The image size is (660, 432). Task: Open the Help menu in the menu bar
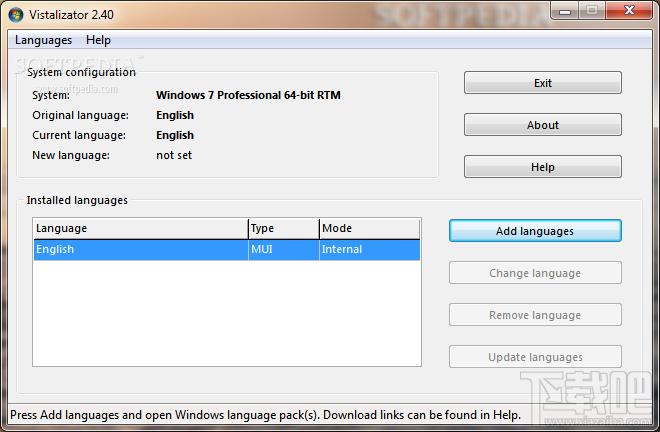click(98, 40)
